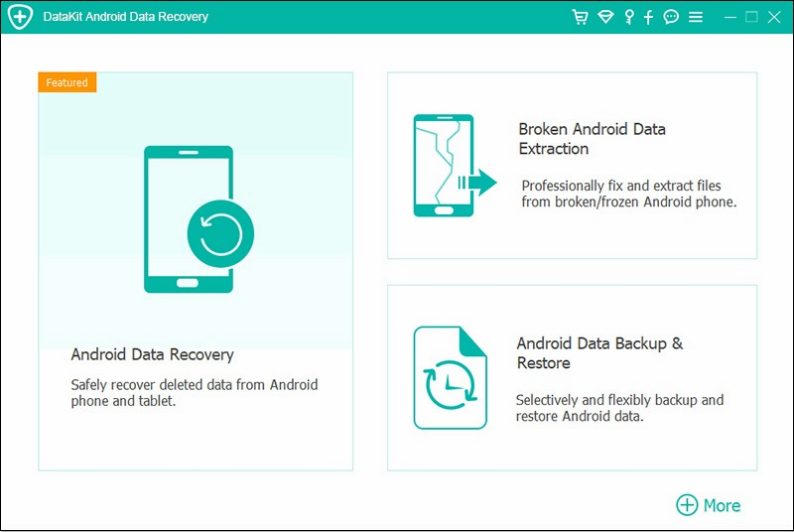Open Android Data Backup & Restore title
794x532 pixels.
[x=599, y=353]
